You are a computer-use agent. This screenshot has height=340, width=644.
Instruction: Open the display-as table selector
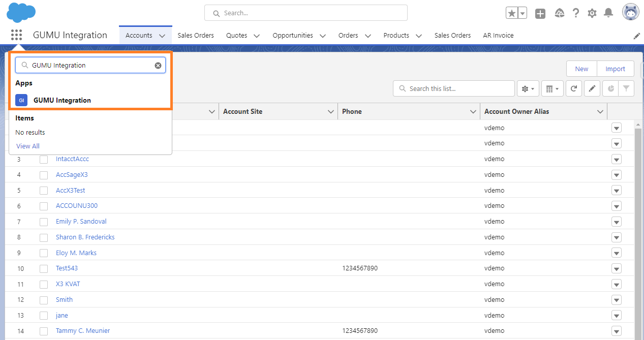552,88
